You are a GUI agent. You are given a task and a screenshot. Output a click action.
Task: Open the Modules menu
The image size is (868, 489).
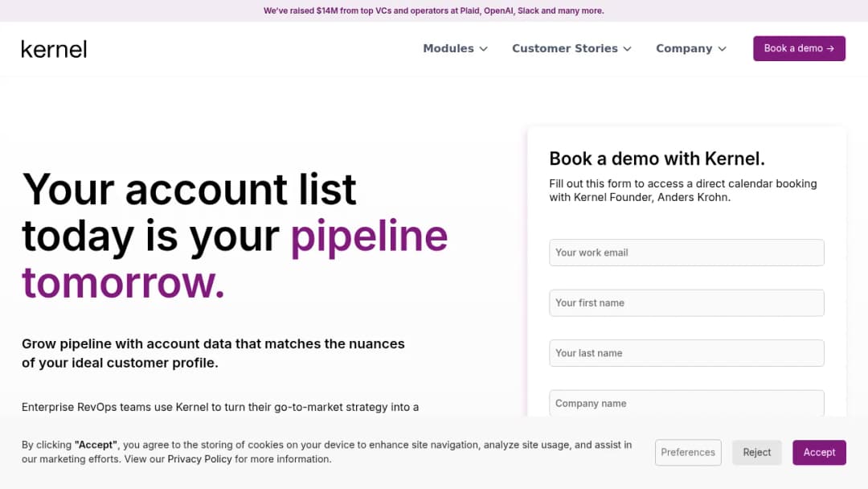click(455, 49)
